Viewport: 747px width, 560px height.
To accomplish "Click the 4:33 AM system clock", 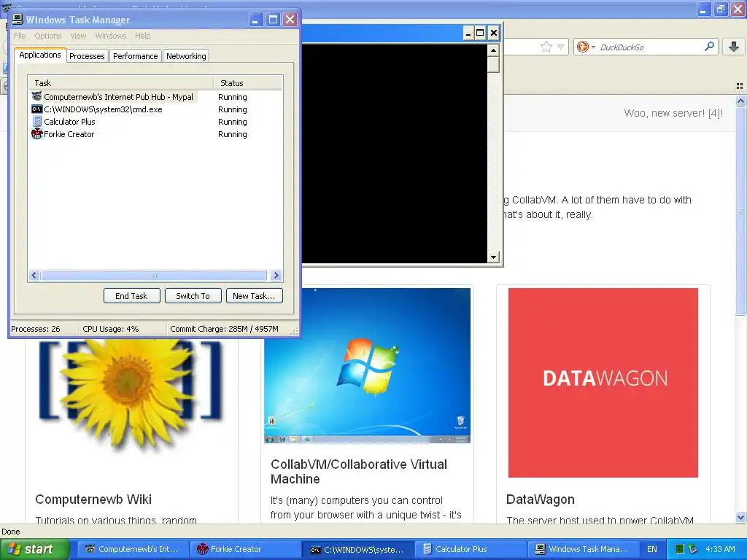I will tap(720, 549).
